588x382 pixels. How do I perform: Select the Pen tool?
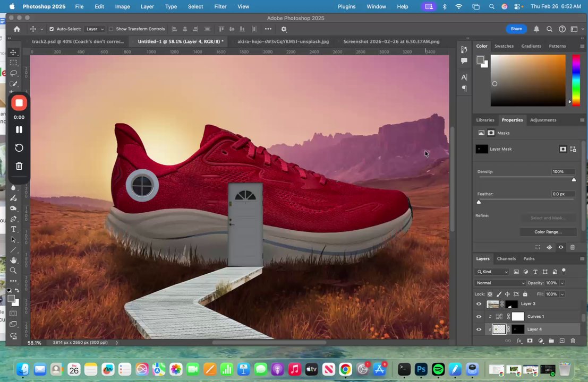[x=14, y=219]
